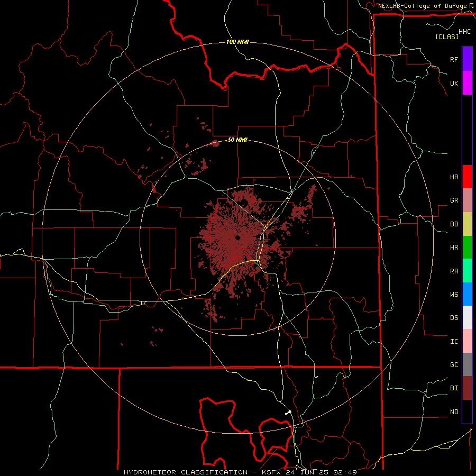Click the DS white color swatch
Screen dimensions: 476x476
click(x=467, y=317)
